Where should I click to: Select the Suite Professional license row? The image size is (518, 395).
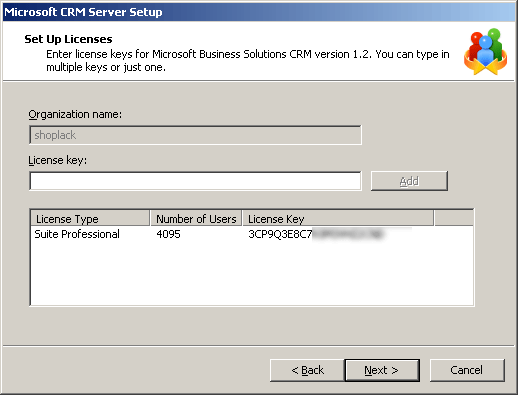pos(252,234)
